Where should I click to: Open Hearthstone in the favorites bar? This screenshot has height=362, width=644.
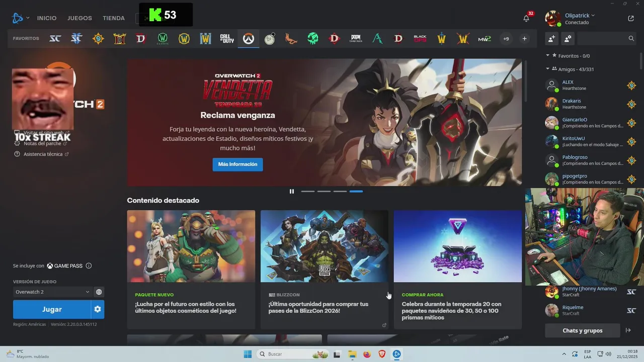98,39
